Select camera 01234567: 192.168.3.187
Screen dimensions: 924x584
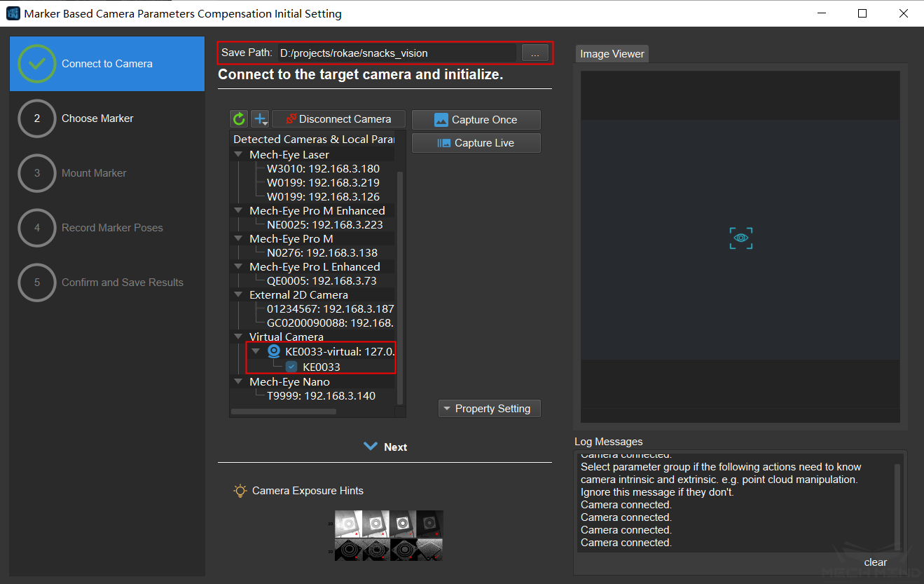[331, 309]
